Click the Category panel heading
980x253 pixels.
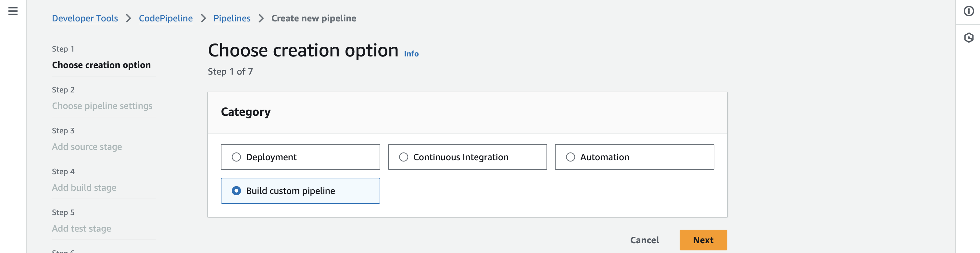click(245, 112)
